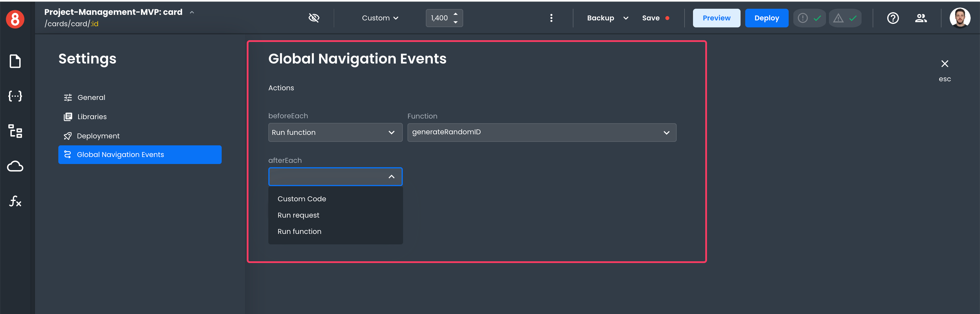
Task: Click the Preview button
Action: click(x=716, y=18)
